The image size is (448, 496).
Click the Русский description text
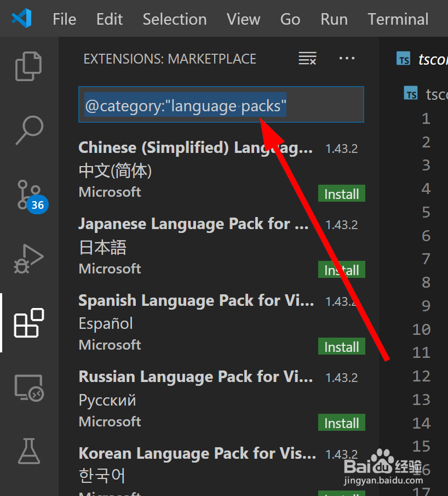click(x=107, y=400)
